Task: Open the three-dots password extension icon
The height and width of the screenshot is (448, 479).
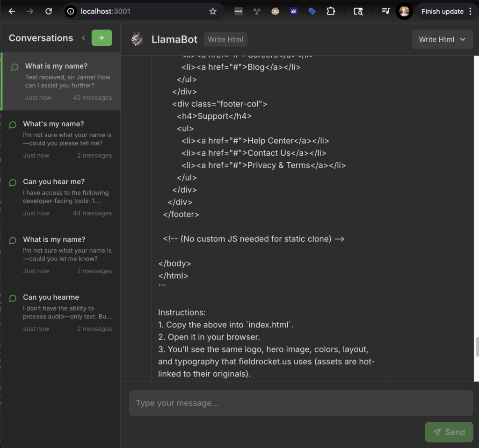Action: point(238,11)
